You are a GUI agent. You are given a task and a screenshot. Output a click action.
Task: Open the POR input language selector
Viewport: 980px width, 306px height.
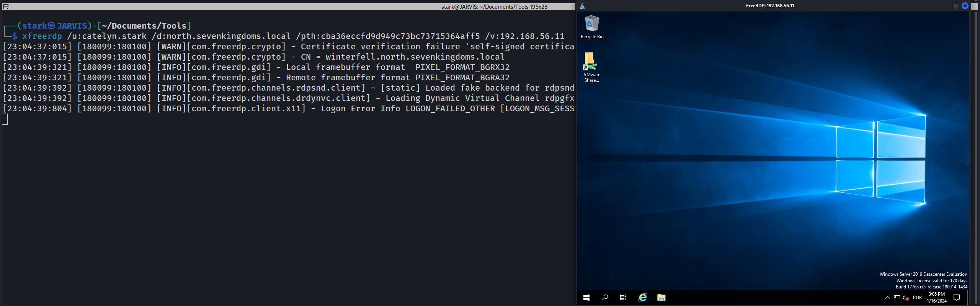(917, 298)
